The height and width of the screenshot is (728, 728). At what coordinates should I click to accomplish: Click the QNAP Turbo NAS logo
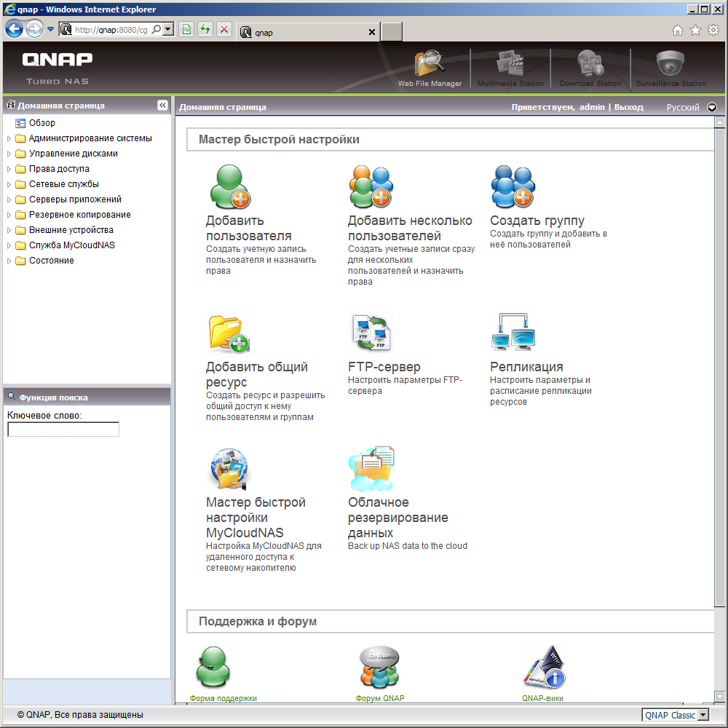[x=57, y=68]
